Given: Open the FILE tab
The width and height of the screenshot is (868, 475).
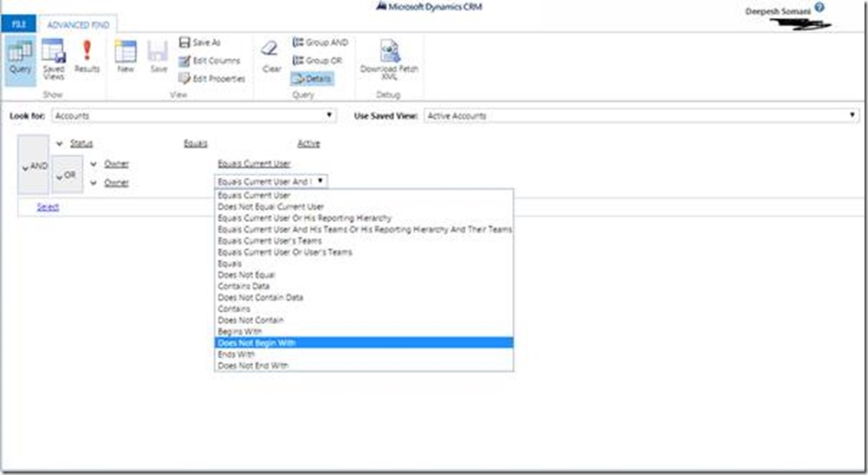Looking at the screenshot, I should (18, 25).
